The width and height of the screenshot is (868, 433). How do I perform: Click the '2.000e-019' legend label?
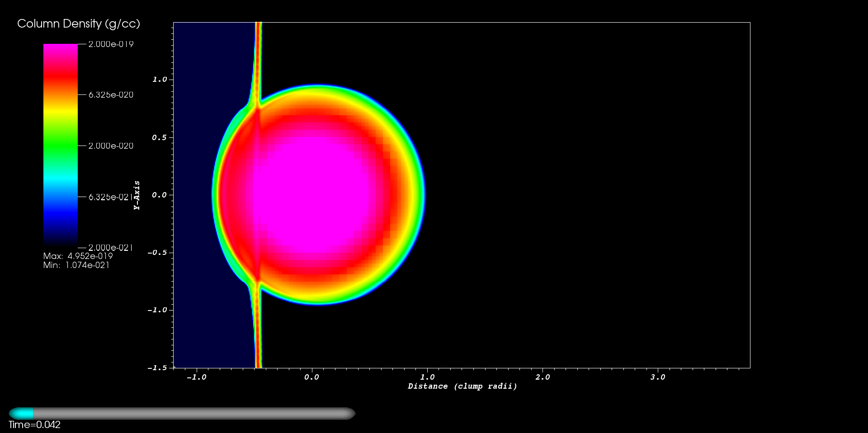111,44
